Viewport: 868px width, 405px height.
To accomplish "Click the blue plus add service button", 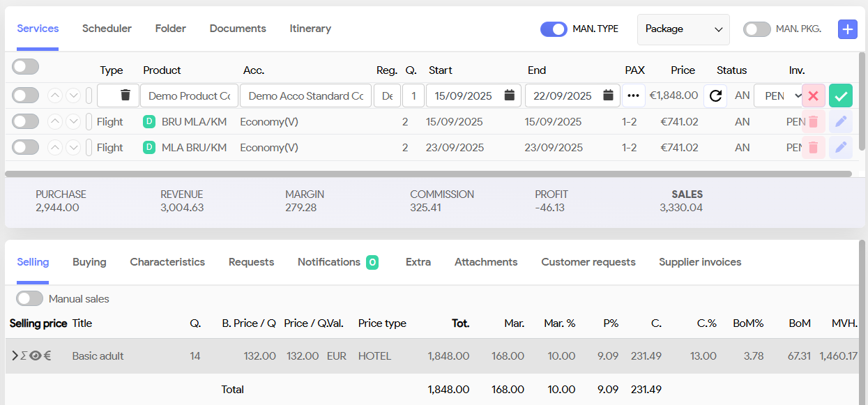I will (x=847, y=29).
